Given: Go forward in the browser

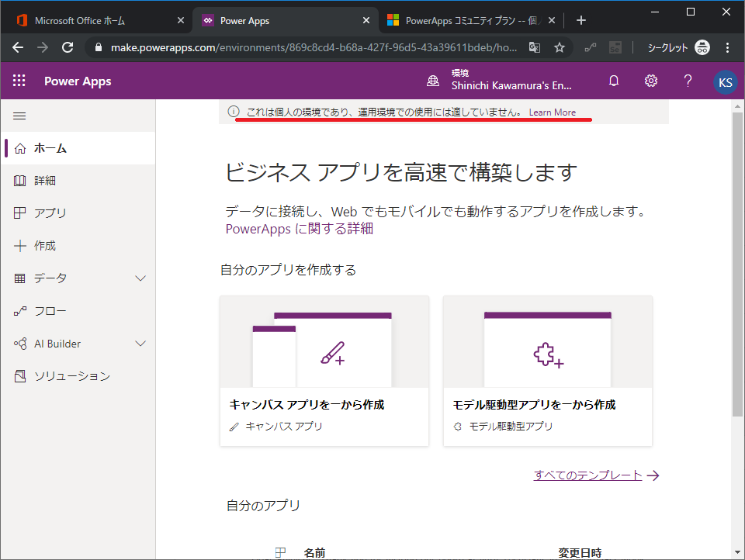Looking at the screenshot, I should click(x=43, y=47).
